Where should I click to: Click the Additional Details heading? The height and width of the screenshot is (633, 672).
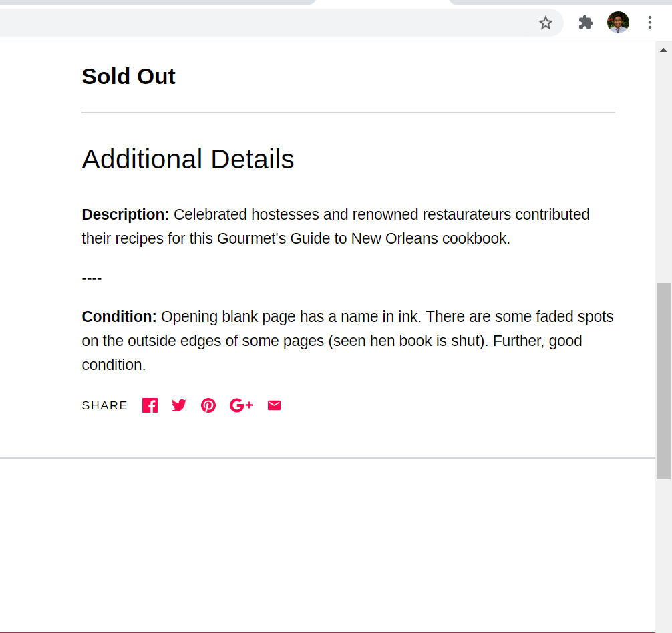[188, 159]
